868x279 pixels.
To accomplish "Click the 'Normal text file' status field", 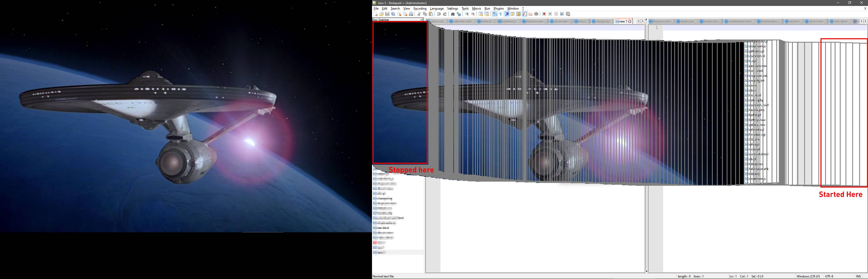I will click(383, 276).
